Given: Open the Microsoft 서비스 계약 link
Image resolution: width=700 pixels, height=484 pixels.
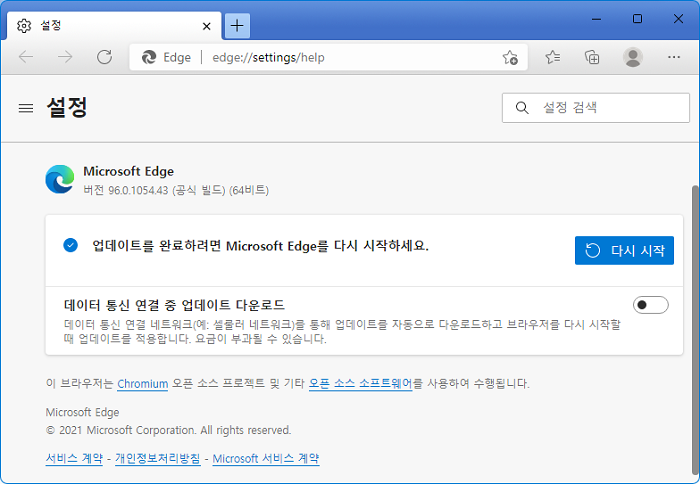Looking at the screenshot, I should point(266,458).
